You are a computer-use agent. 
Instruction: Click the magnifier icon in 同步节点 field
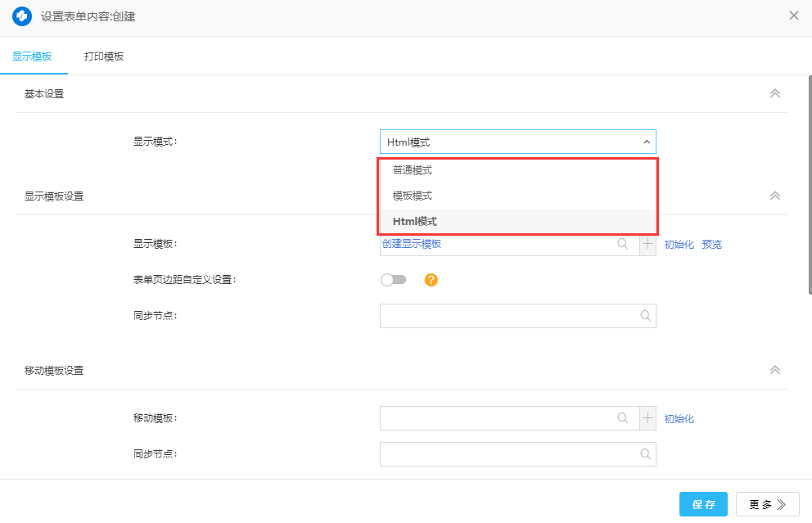[x=646, y=316]
